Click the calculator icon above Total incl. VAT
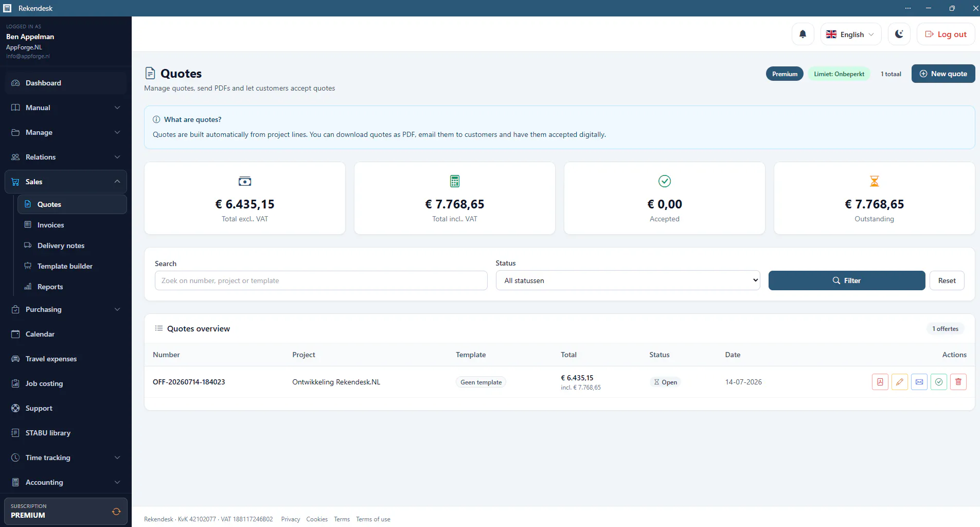Image resolution: width=980 pixels, height=527 pixels. (x=455, y=181)
